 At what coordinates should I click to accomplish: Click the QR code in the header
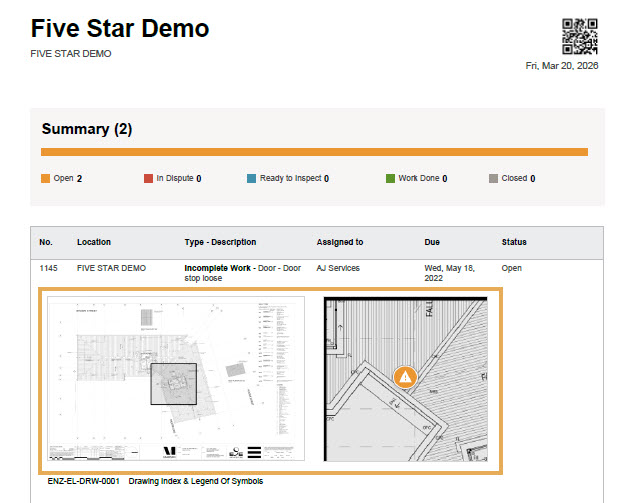coord(579,36)
